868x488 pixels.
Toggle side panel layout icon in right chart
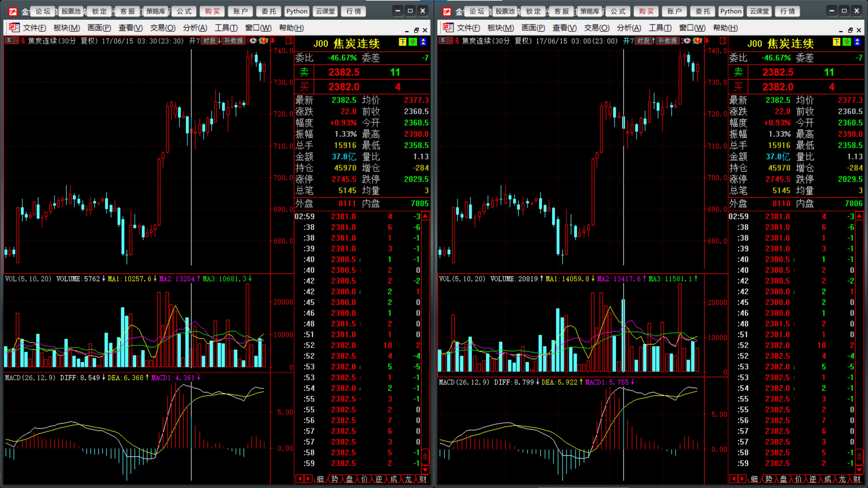point(723,41)
